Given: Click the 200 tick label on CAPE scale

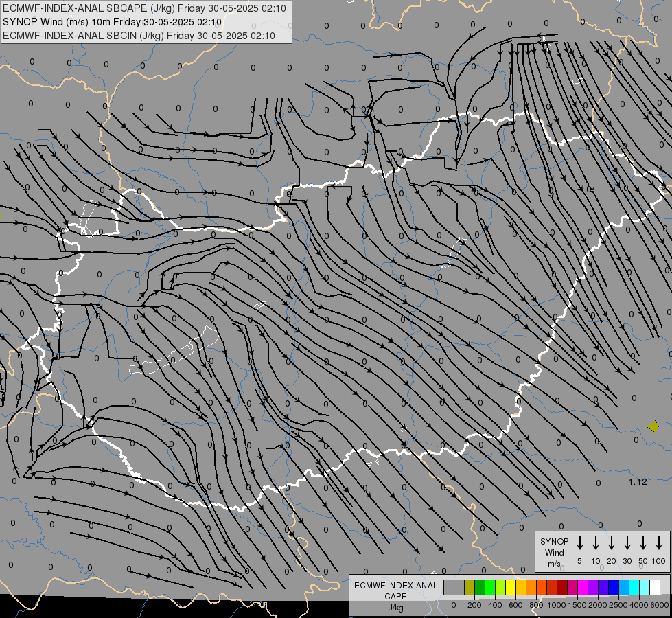Looking at the screenshot, I should [474, 605].
